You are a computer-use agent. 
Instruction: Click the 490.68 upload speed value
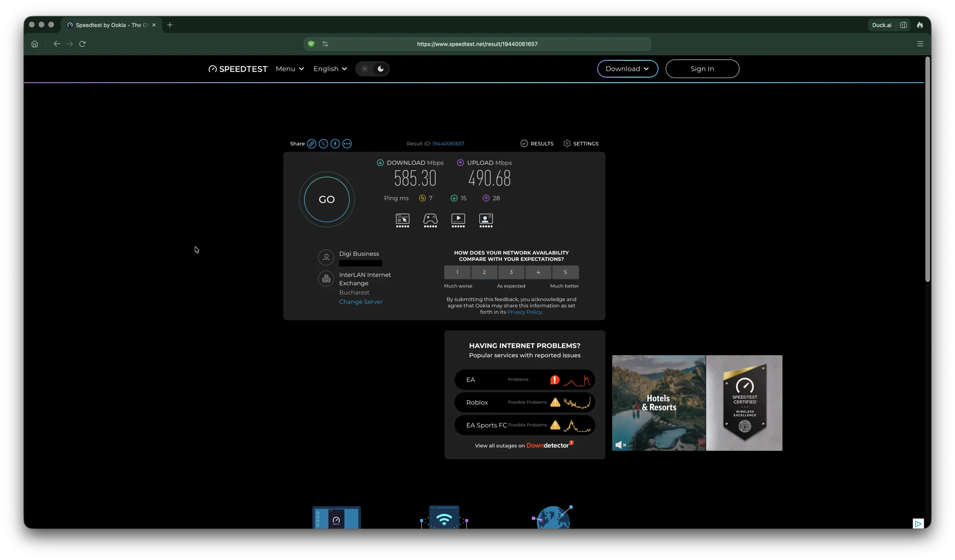[489, 179]
